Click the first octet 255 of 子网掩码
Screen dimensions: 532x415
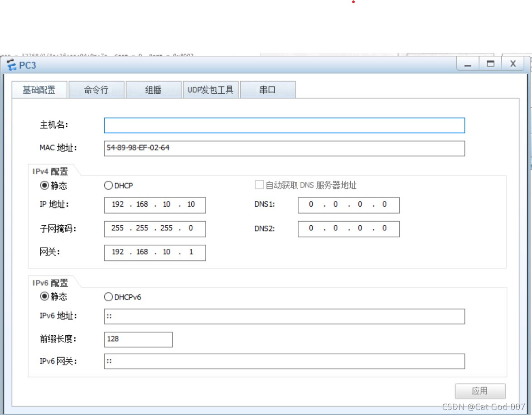[x=117, y=228]
